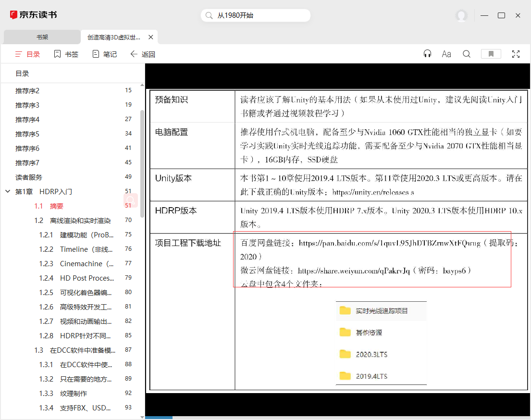Viewport: 531px width, 420px height.
Task: Click the 返回 back button
Action: 143,54
